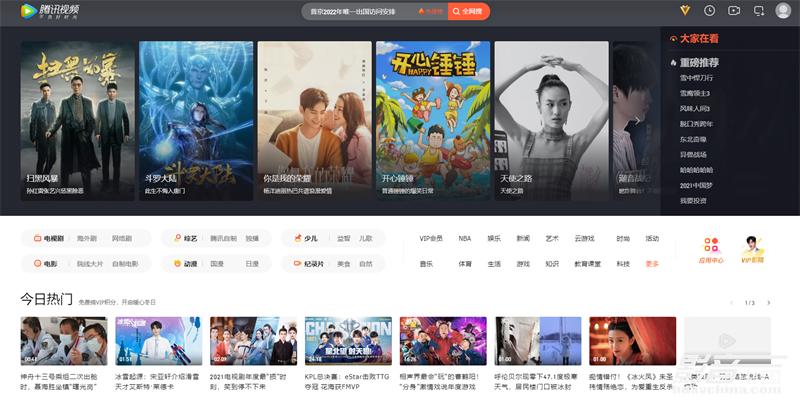Select 哈哈哈哈哈 in recommended list
Image resolution: width=800 pixels, height=401 pixels.
[x=696, y=170]
